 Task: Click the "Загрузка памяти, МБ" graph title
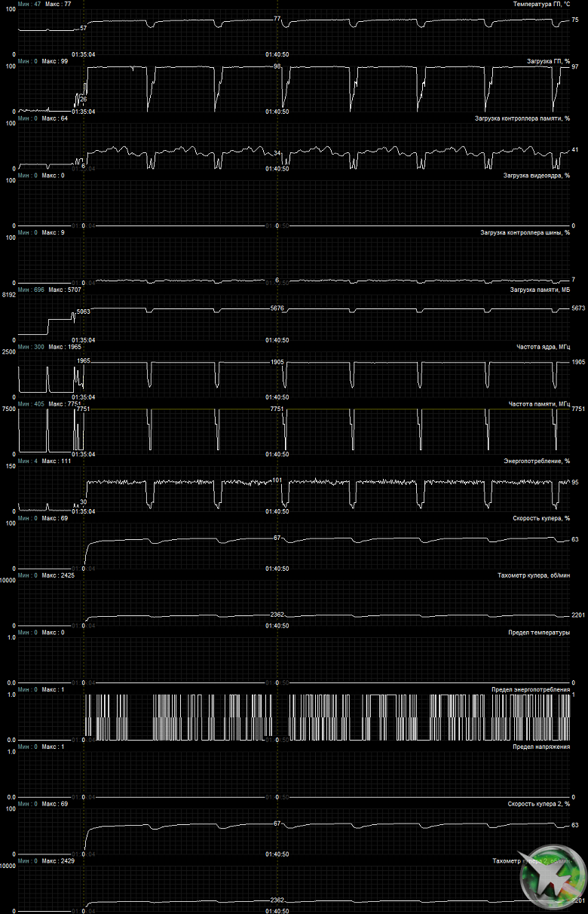pyautogui.click(x=540, y=290)
